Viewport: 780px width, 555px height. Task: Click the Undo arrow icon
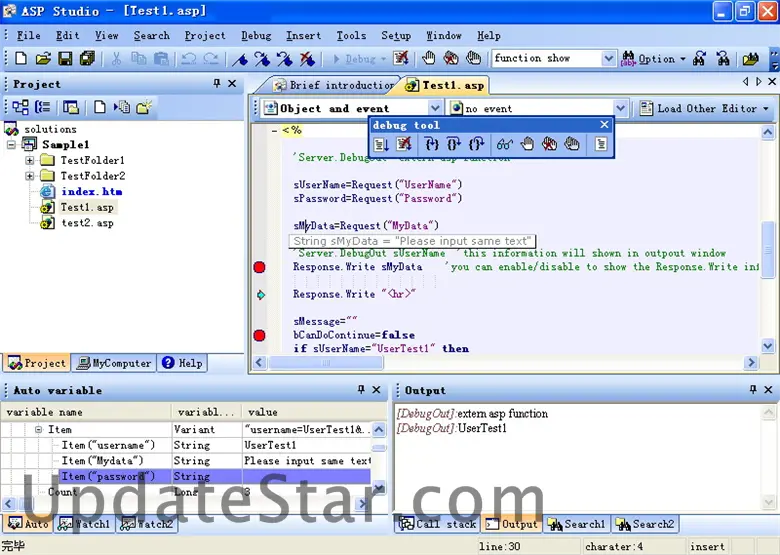point(189,59)
